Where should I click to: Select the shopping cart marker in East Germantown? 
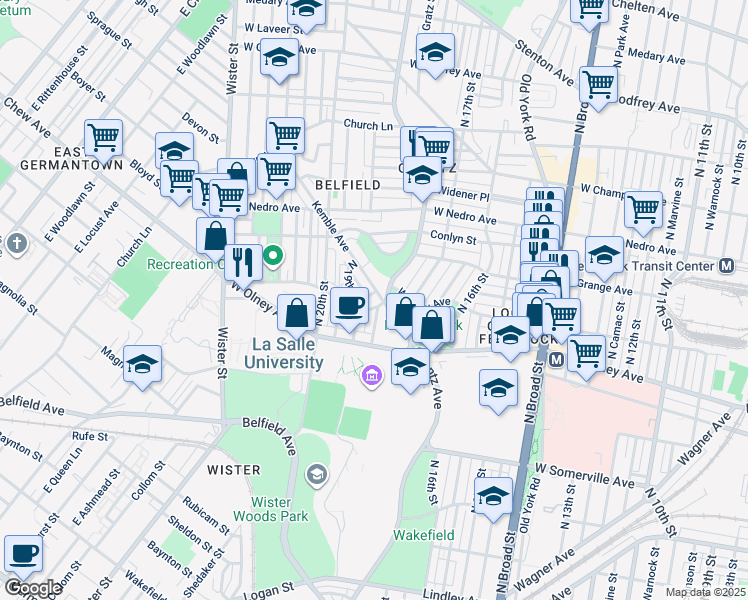point(104,141)
